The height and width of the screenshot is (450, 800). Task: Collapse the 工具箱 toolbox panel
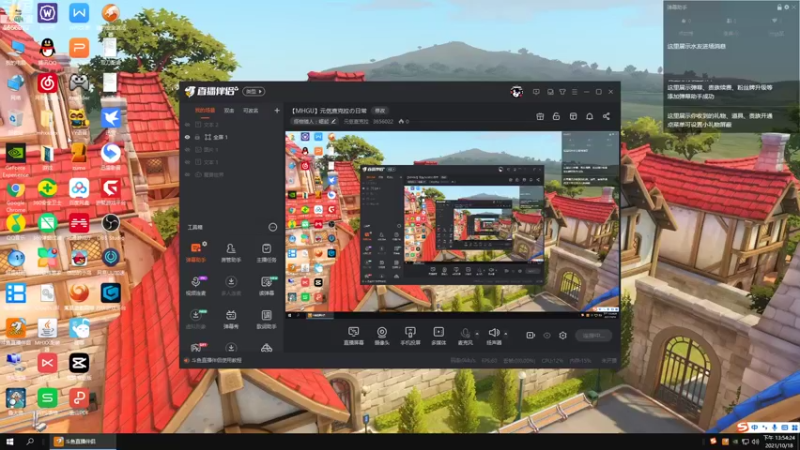(272, 227)
